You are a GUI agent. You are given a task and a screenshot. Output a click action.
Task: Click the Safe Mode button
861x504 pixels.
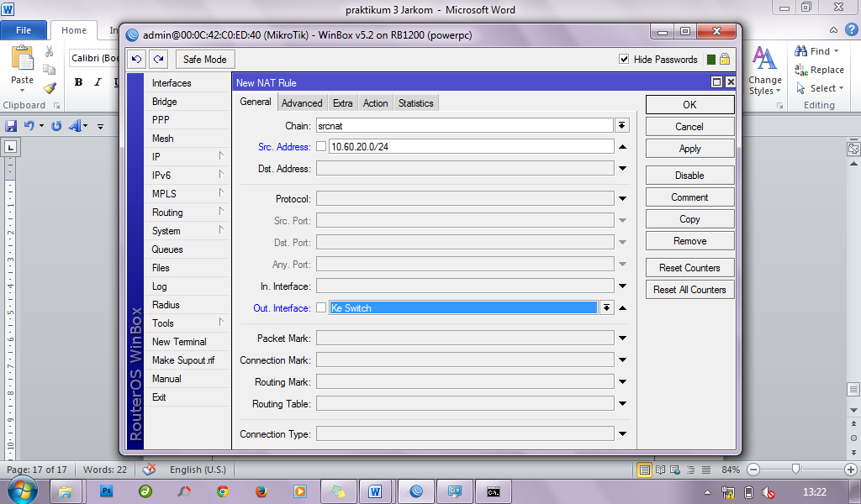pos(205,60)
